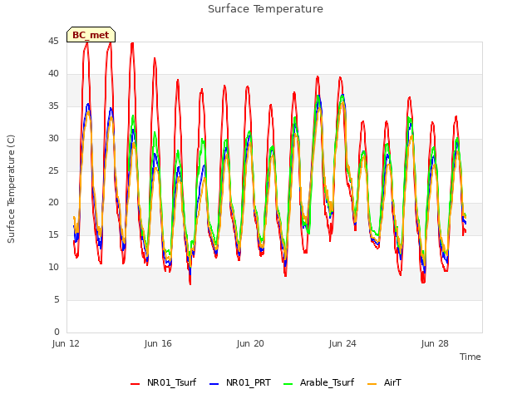
Task: Click the 40 y-axis tick label
Action: 53,74
